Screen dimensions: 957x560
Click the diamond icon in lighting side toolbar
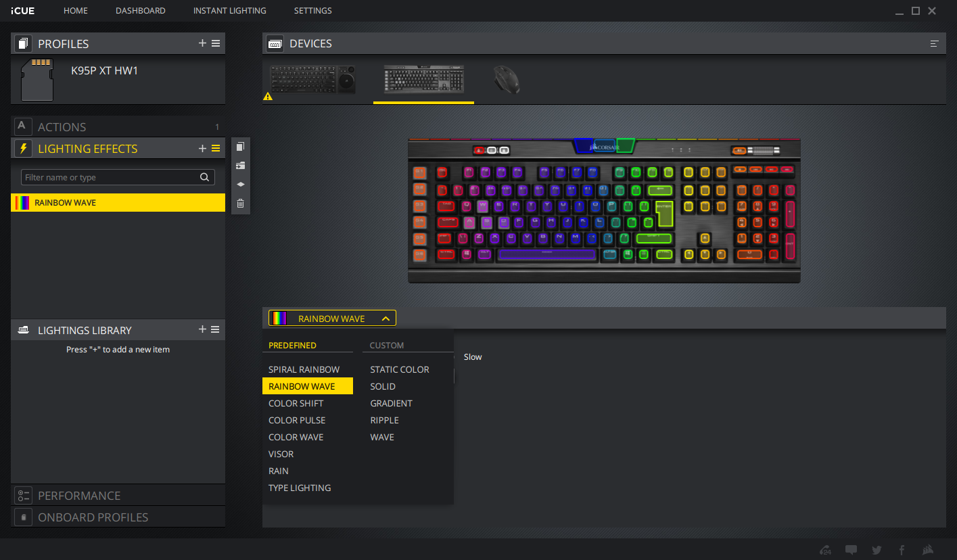[240, 184]
